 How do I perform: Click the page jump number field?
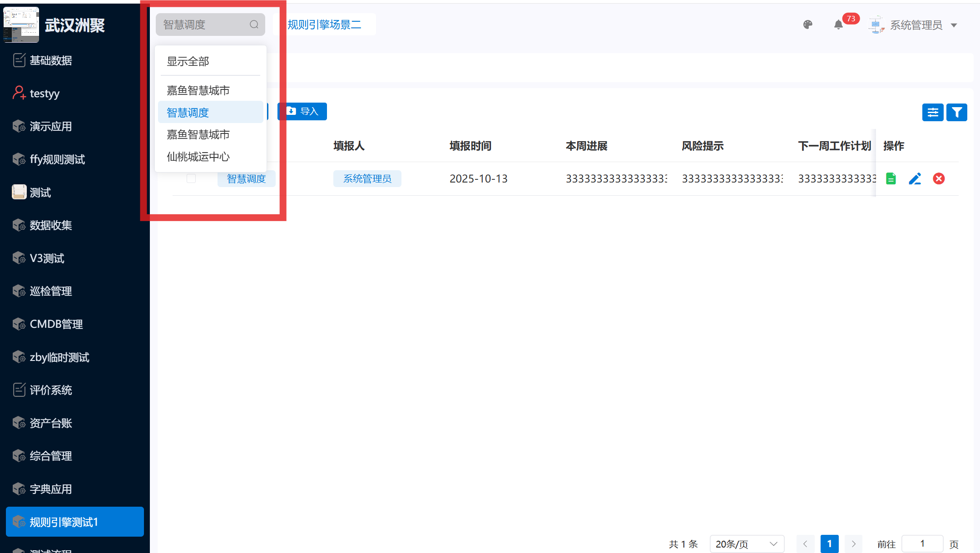pyautogui.click(x=922, y=543)
